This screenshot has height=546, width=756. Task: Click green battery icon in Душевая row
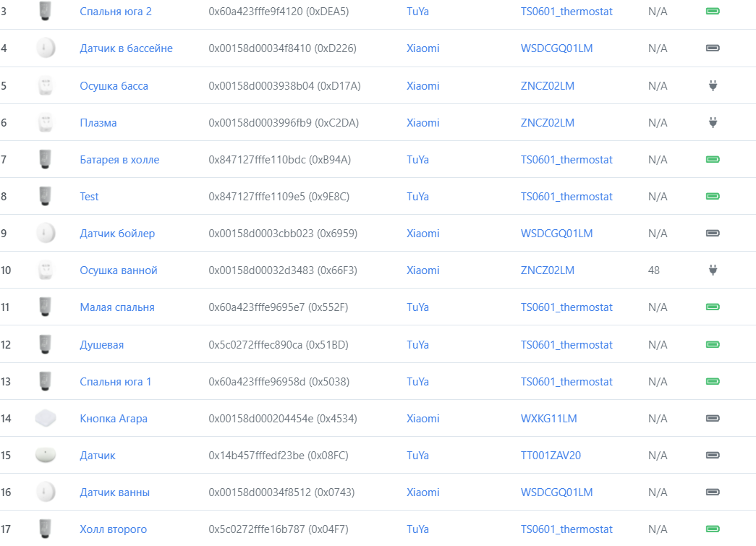tap(713, 344)
